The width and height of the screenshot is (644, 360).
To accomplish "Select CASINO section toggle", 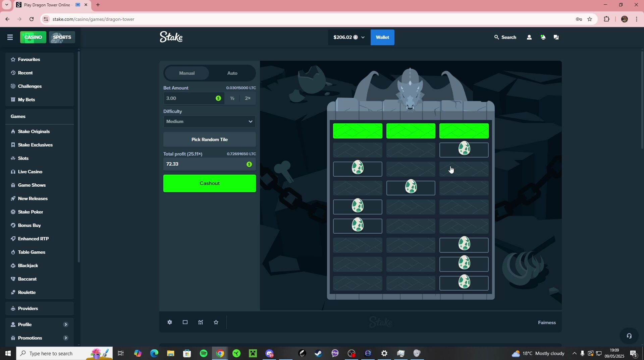I will pos(33,37).
